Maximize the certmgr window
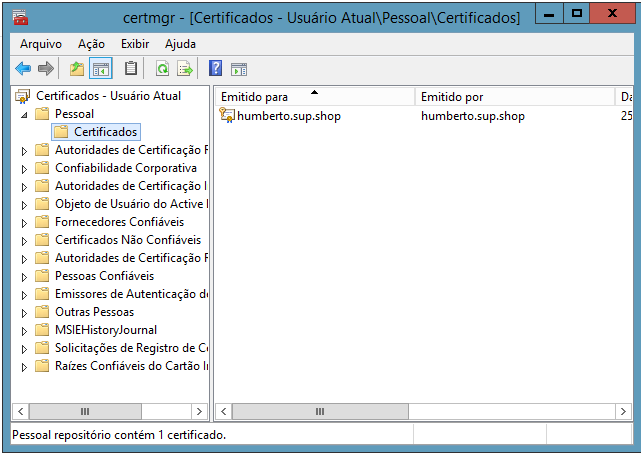Viewport: 641px width, 454px height. click(576, 14)
